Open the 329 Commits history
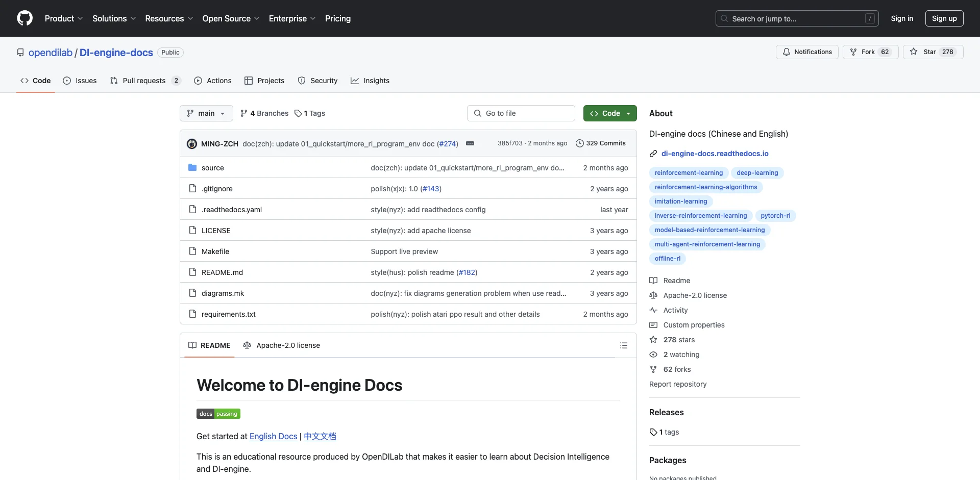The height and width of the screenshot is (480, 980). (600, 143)
